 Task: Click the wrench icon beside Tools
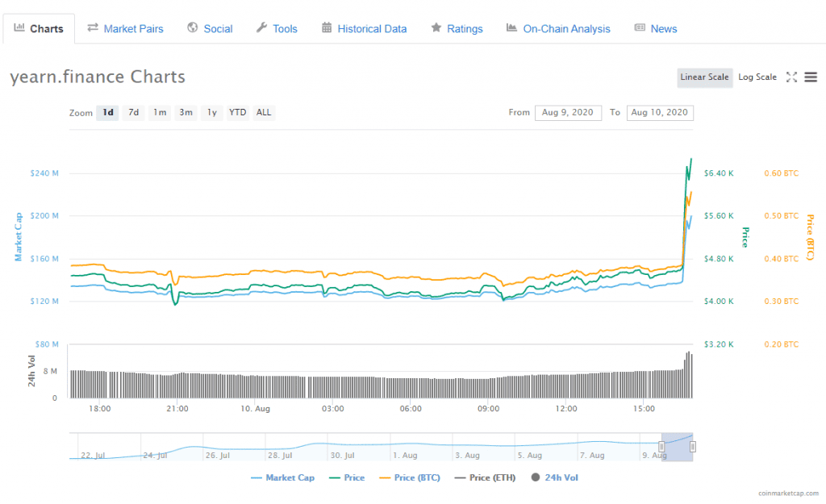[262, 27]
